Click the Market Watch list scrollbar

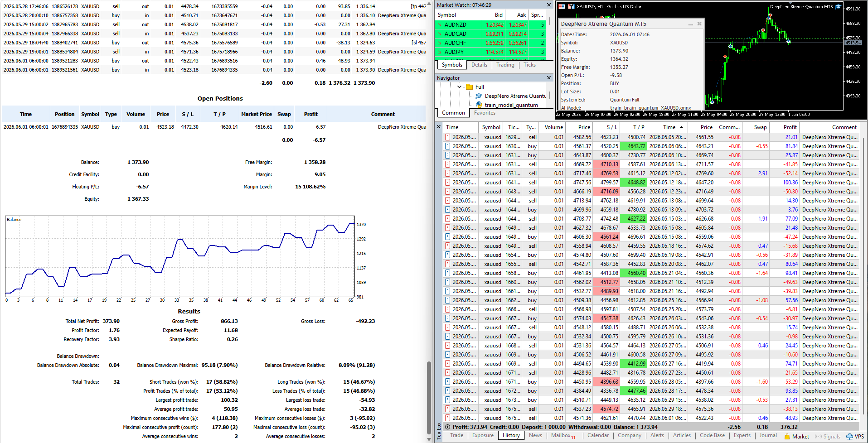coord(550,21)
